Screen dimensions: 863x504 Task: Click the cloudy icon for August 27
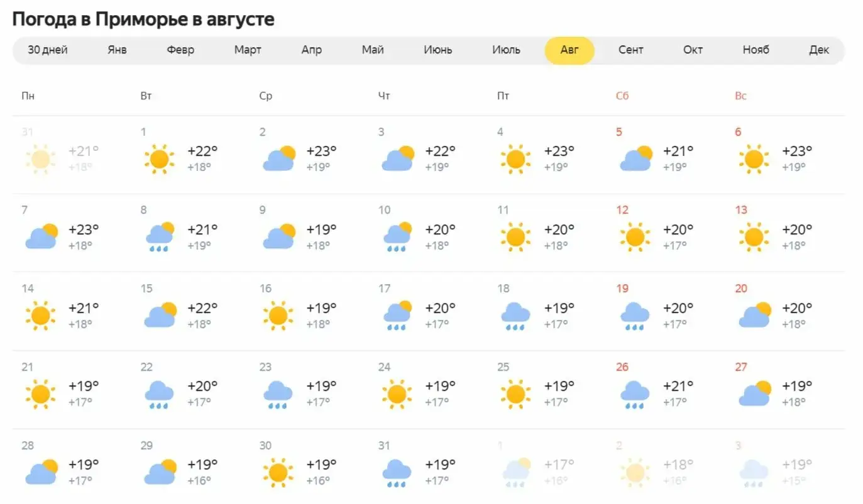[755, 394]
